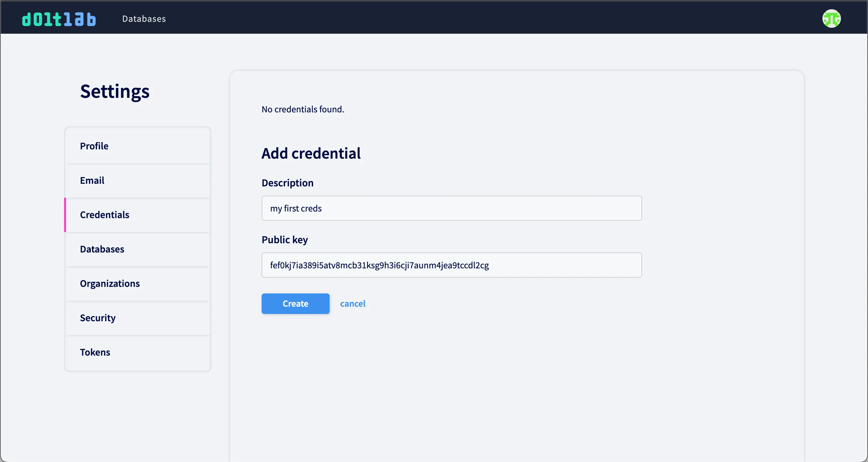868x462 pixels.
Task: Click the Public key input field
Action: (x=452, y=265)
